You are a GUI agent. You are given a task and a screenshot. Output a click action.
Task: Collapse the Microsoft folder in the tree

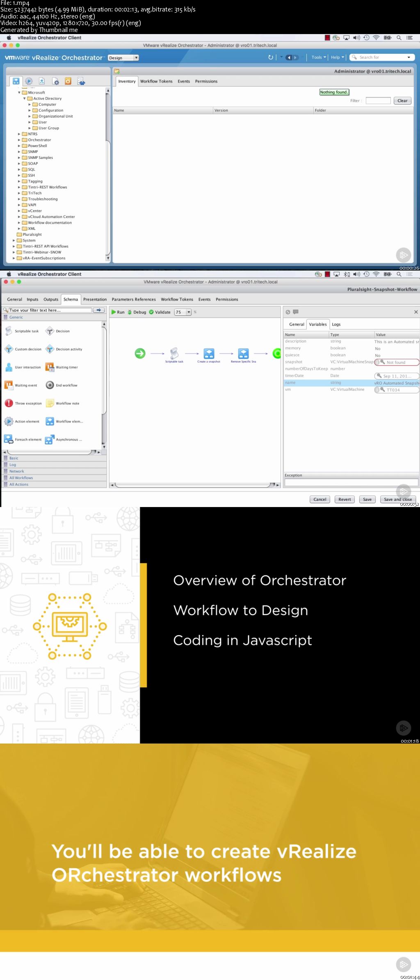tap(19, 92)
